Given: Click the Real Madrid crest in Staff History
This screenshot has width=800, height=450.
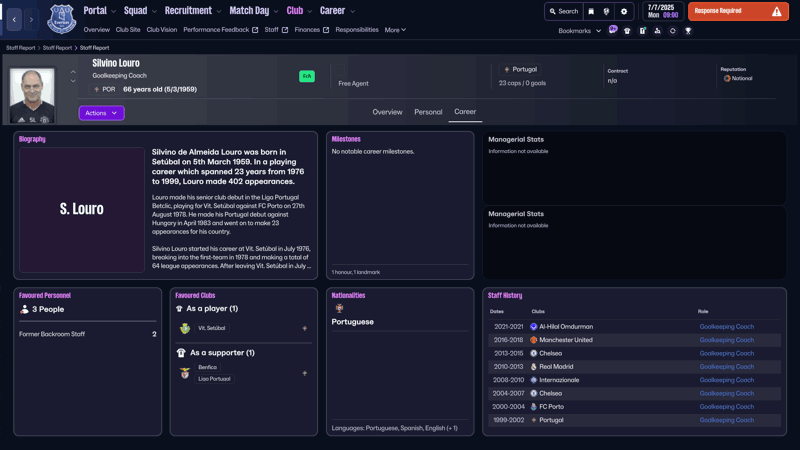Looking at the screenshot, I should coord(534,366).
